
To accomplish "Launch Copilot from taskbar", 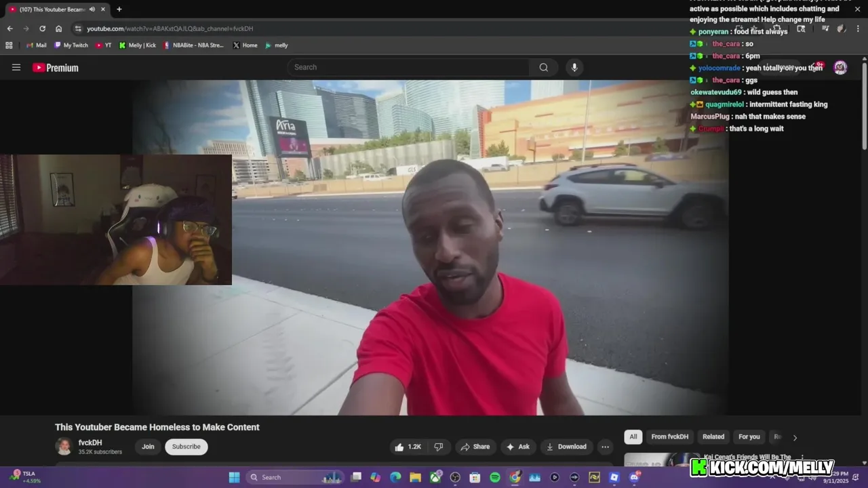I will point(376,477).
